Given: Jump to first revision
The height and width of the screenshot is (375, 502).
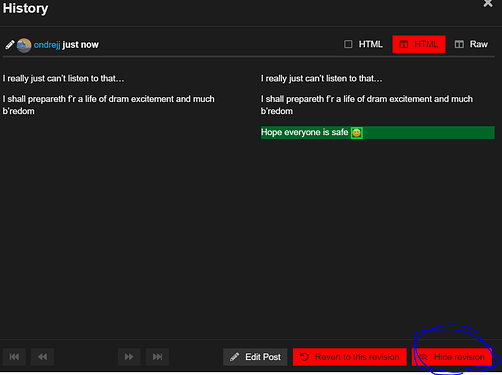Looking at the screenshot, I should [x=14, y=357].
